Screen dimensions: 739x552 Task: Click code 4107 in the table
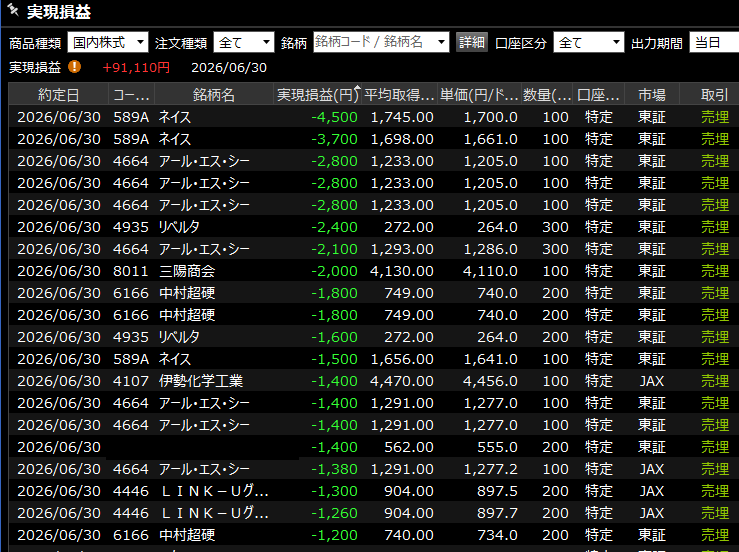coord(131,381)
